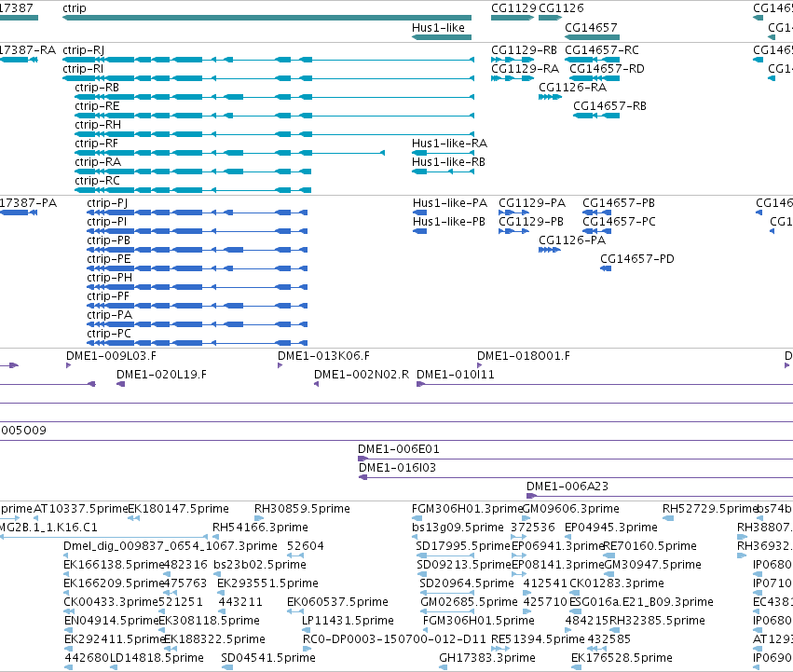
Task: Select the DME1-016I03 BAC label
Action: [x=398, y=468]
